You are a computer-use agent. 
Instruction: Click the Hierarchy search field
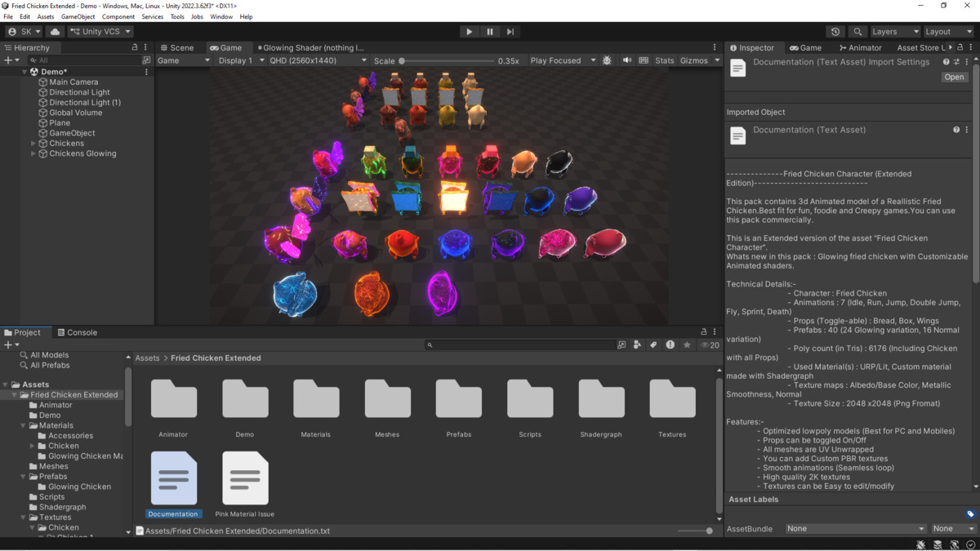pos(85,60)
